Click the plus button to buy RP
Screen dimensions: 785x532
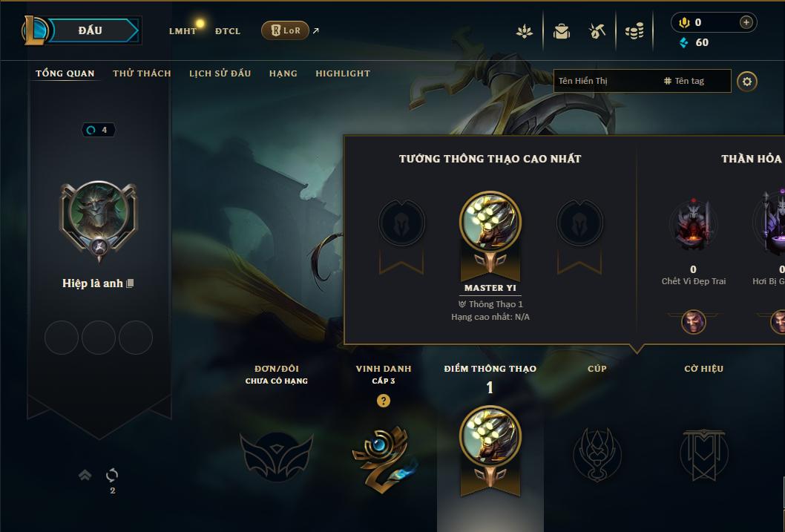pyautogui.click(x=746, y=22)
